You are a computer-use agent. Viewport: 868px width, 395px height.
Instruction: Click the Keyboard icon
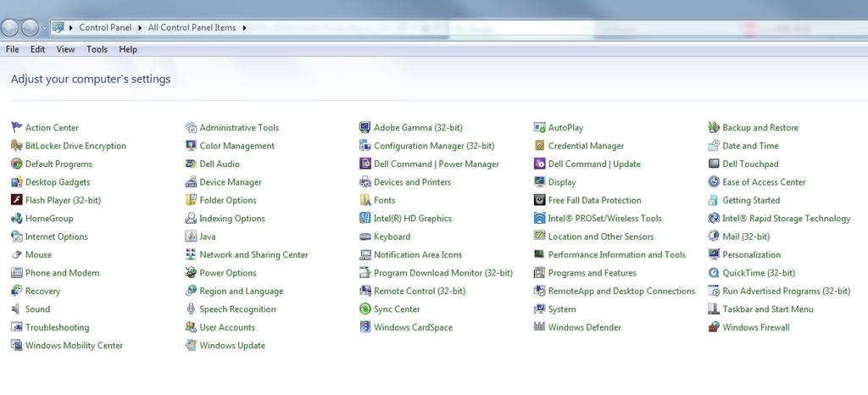click(x=364, y=236)
